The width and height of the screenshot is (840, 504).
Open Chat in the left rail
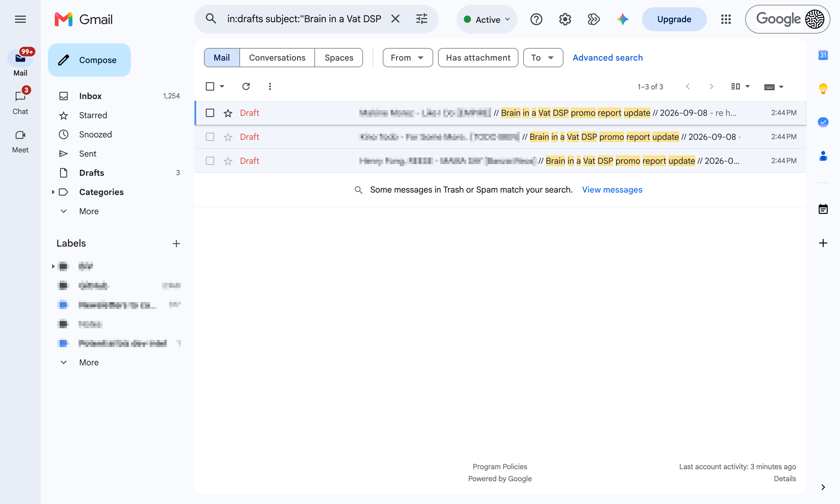[20, 102]
